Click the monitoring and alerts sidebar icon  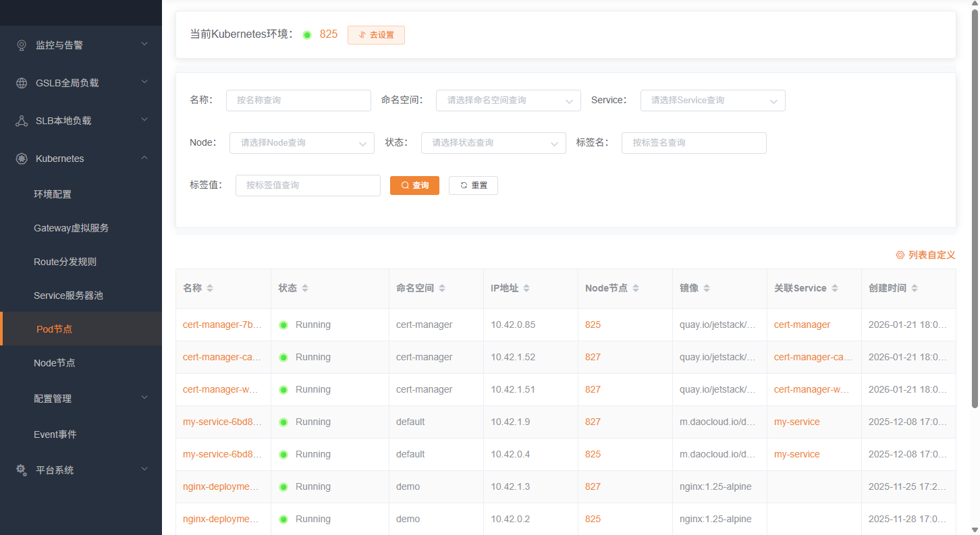pyautogui.click(x=22, y=45)
